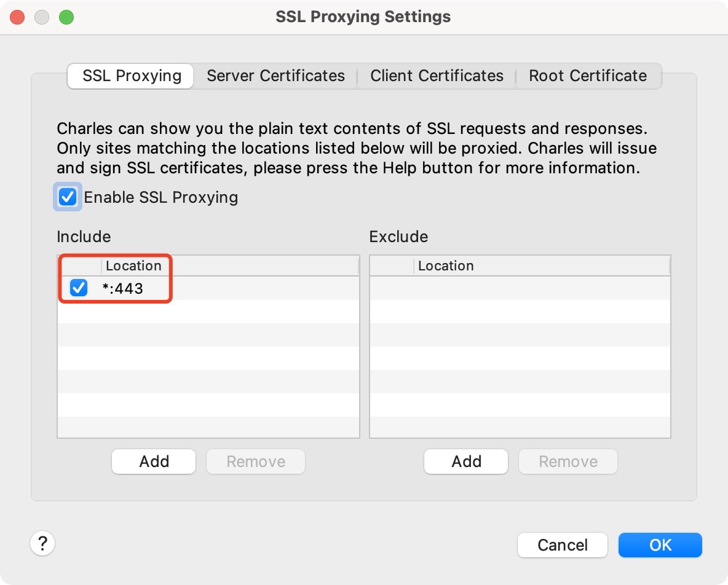The image size is (728, 585).
Task: Select the *:443 location entry
Action: (123, 288)
